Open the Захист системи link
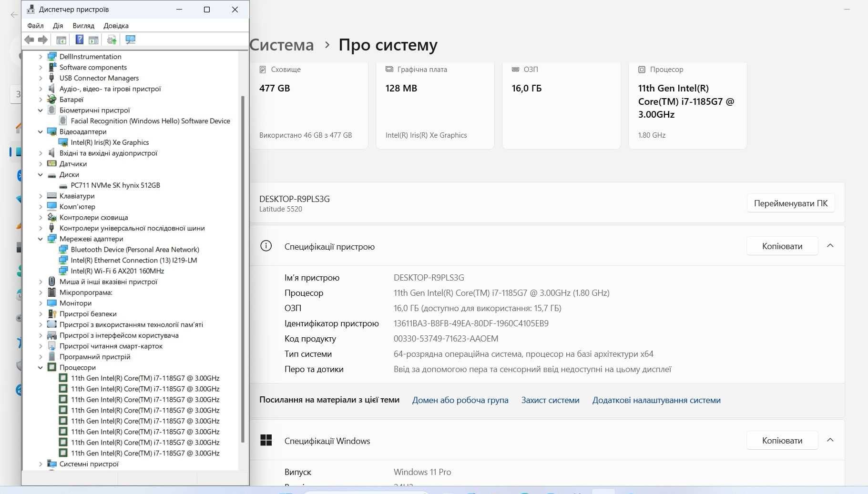Image resolution: width=868 pixels, height=494 pixels. pos(550,400)
